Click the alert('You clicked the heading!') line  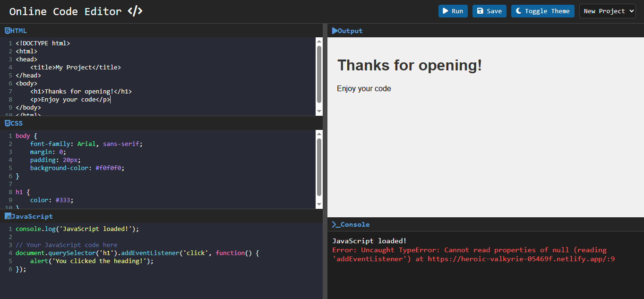pyautogui.click(x=92, y=261)
